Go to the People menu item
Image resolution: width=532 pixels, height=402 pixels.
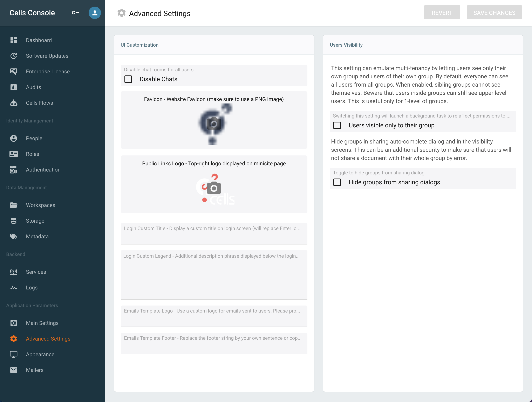(34, 138)
